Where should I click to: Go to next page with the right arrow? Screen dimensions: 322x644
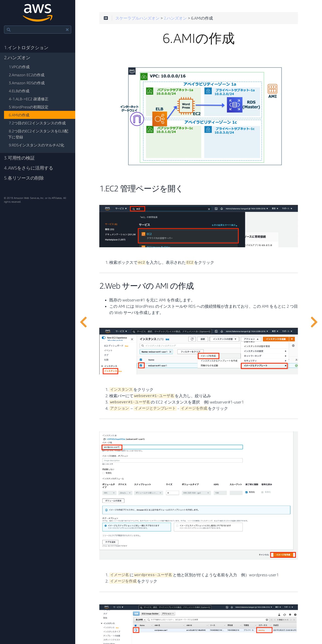pyautogui.click(x=314, y=322)
